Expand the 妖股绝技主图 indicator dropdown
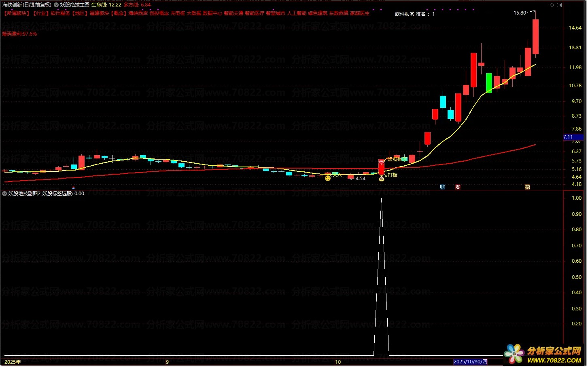 56,5
